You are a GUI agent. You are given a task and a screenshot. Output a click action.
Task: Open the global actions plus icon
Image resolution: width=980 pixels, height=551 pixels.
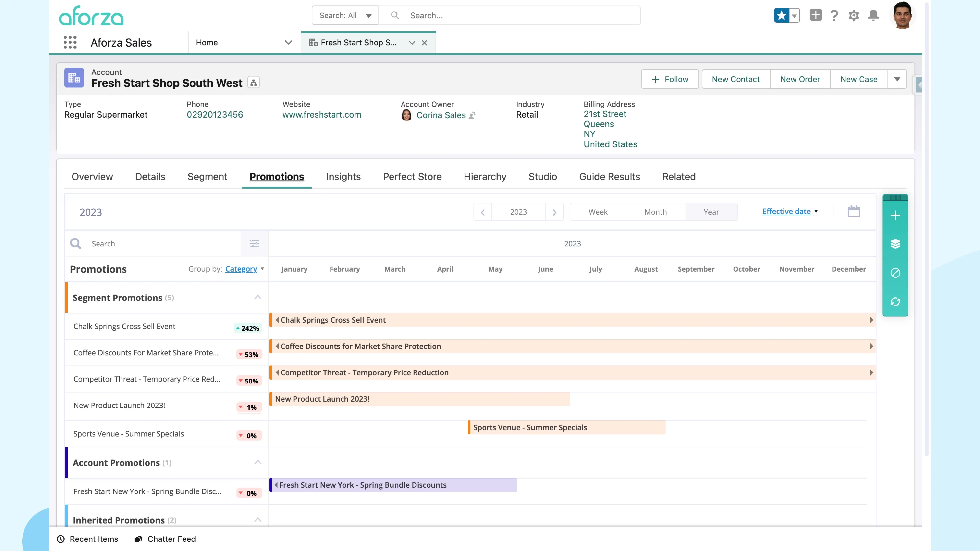816,15
